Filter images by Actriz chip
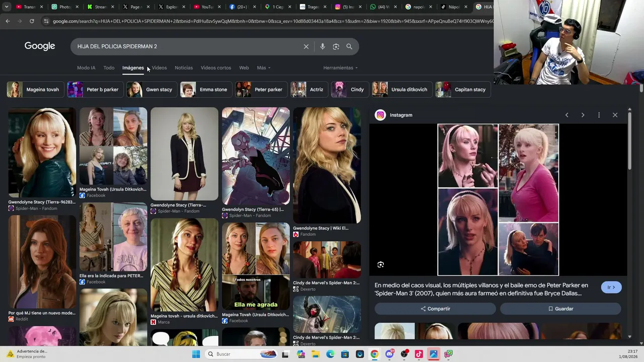Image resolution: width=644 pixels, height=362 pixels. pos(309,89)
